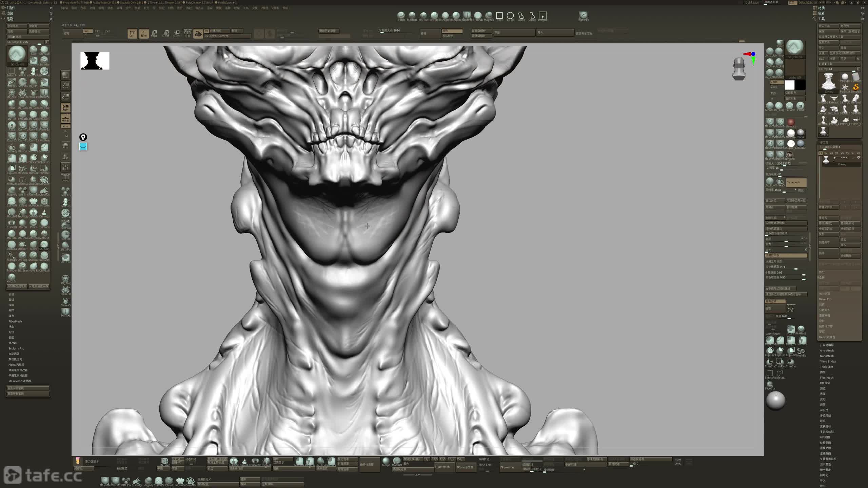This screenshot has height=488, width=868.
Task: Click the GoZ button
Action: pyautogui.click(x=823, y=59)
